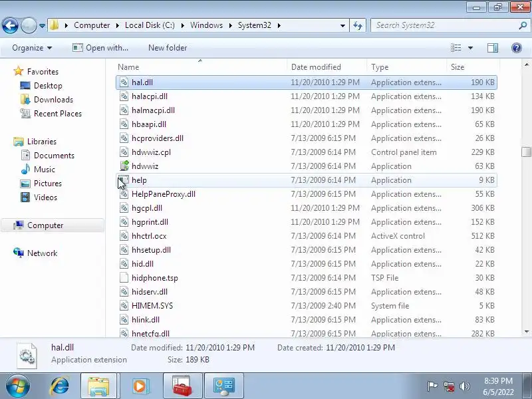Open the Organize menu
Viewport: 532px width, 399px height.
tap(32, 48)
